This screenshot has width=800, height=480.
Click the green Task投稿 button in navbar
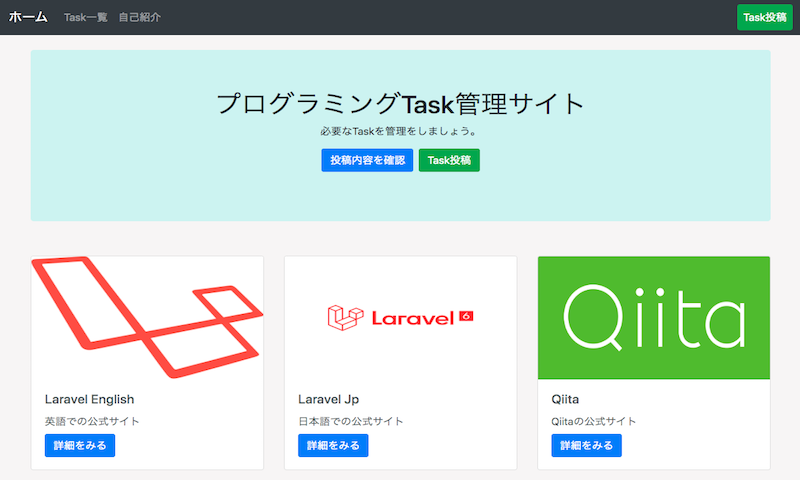coord(764,17)
